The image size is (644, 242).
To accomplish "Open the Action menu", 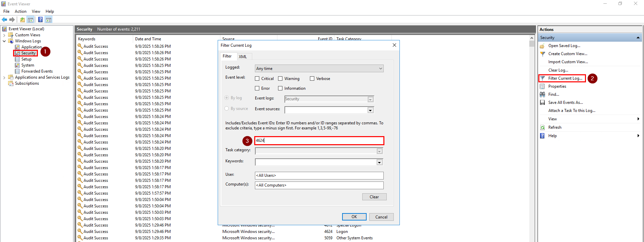I will click(x=20, y=11).
